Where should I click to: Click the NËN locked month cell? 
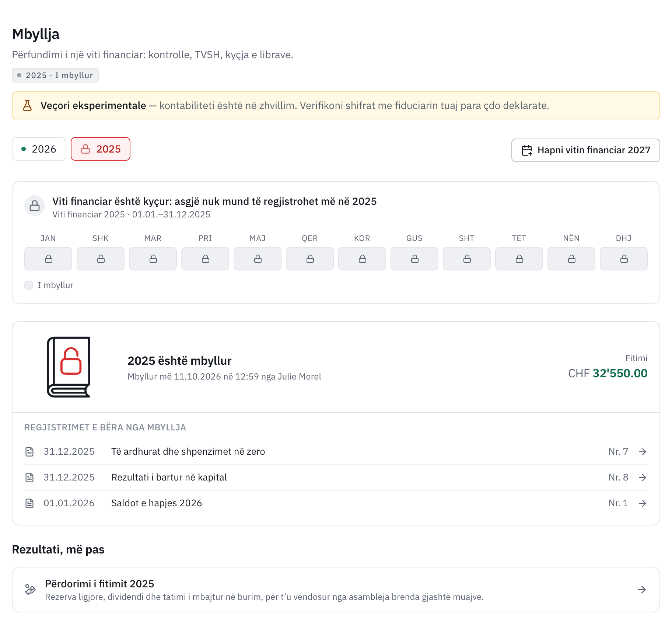[x=571, y=259]
